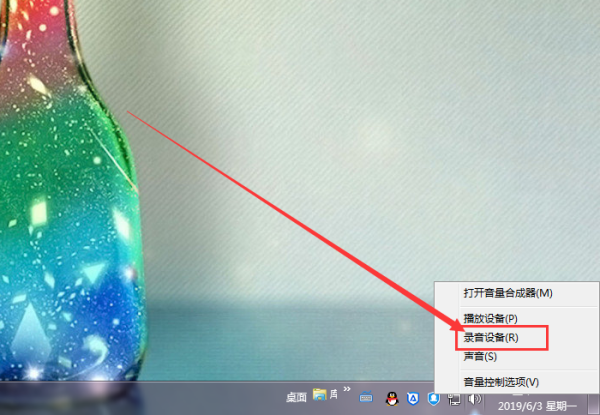
Task: Click the blue shield person tray icon
Action: coord(433,397)
